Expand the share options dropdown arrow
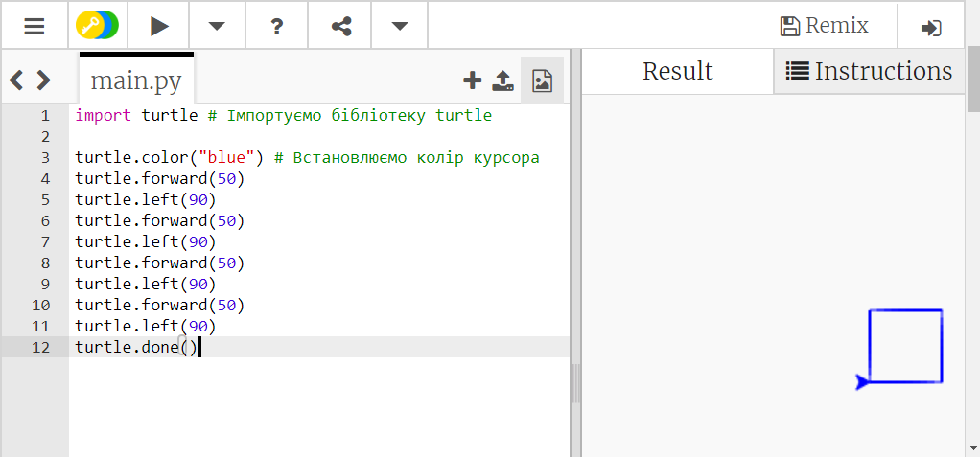 pos(400,26)
